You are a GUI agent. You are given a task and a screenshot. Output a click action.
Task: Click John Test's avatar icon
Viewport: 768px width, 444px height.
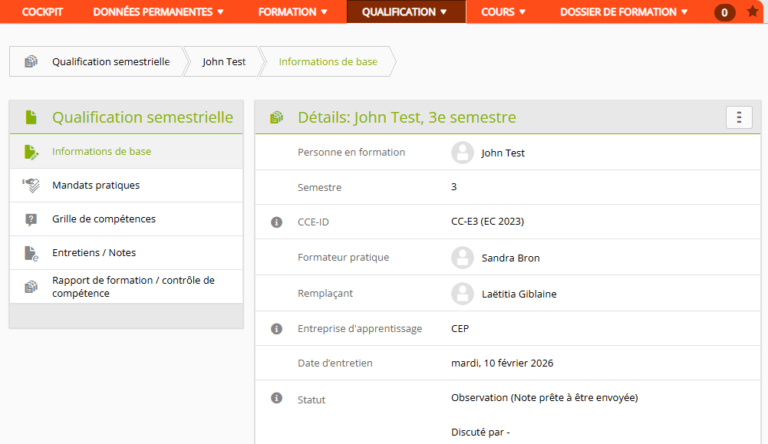click(x=462, y=152)
